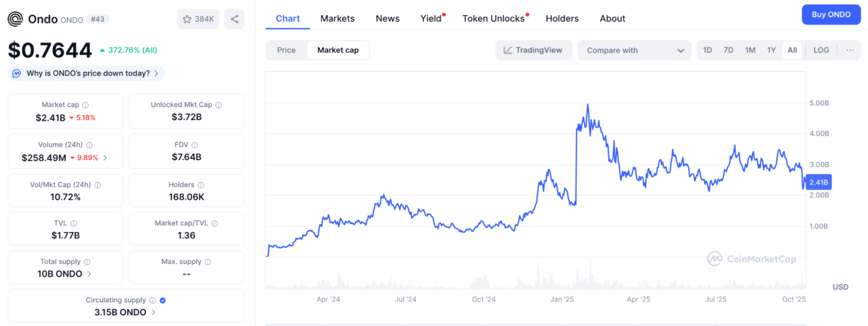Viewport: 868px width, 326px height.
Task: Open the chart's three-dot more options
Action: [x=850, y=50]
